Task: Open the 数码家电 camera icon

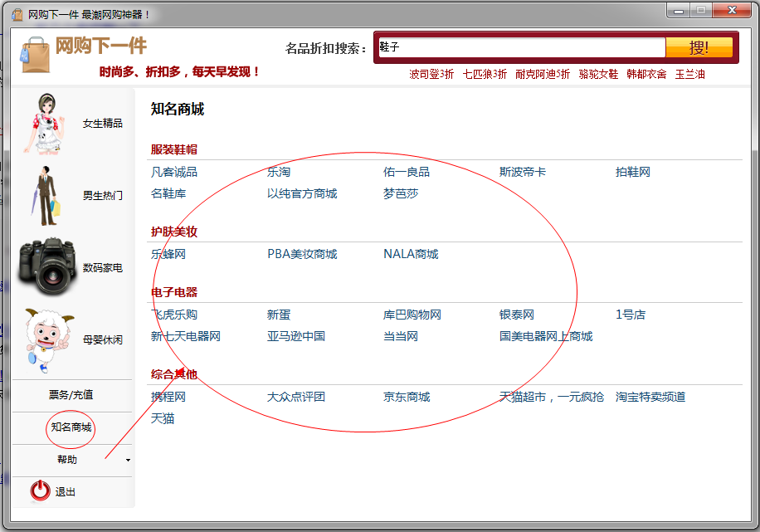Action: 47,266
